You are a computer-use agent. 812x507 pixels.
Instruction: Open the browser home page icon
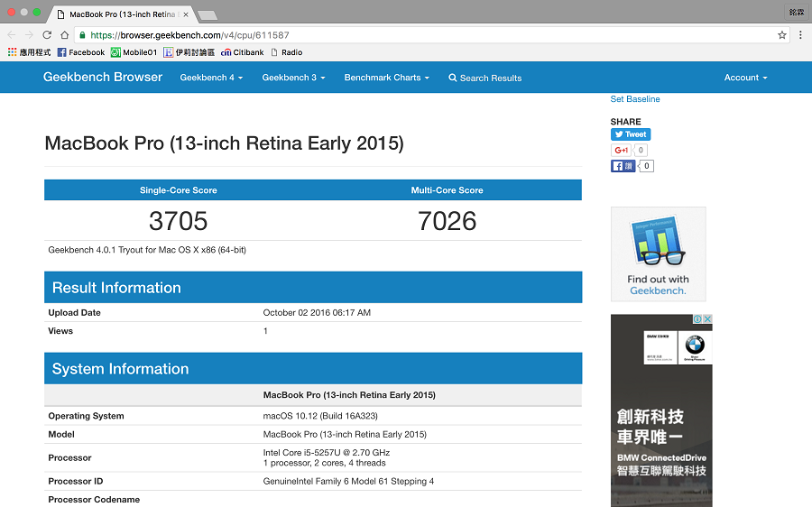click(x=64, y=34)
